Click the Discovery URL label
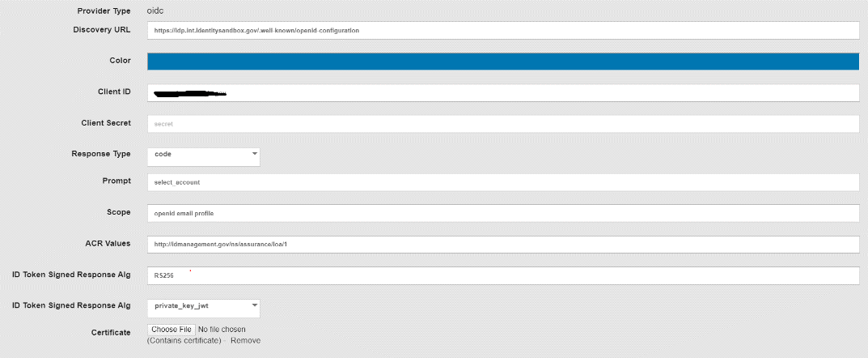Image resolution: width=868 pixels, height=358 pixels. [x=102, y=30]
